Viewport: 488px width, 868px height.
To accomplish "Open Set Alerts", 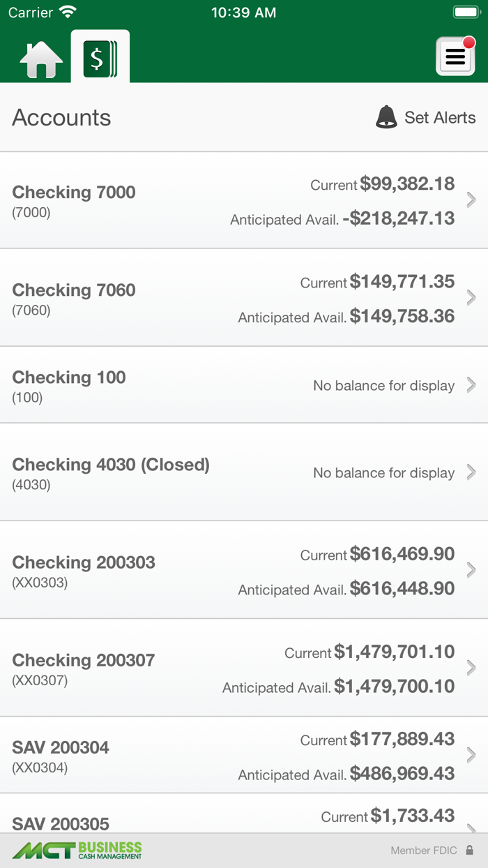I will coord(441,117).
